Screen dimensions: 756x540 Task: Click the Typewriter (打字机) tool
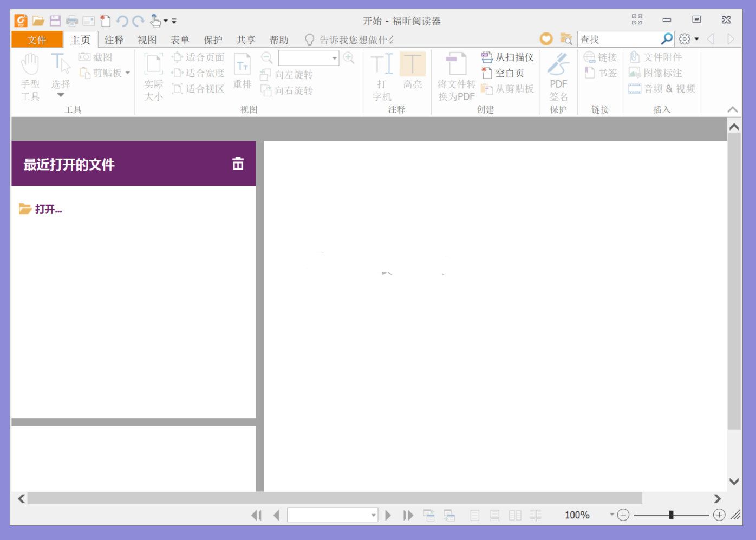pyautogui.click(x=382, y=76)
